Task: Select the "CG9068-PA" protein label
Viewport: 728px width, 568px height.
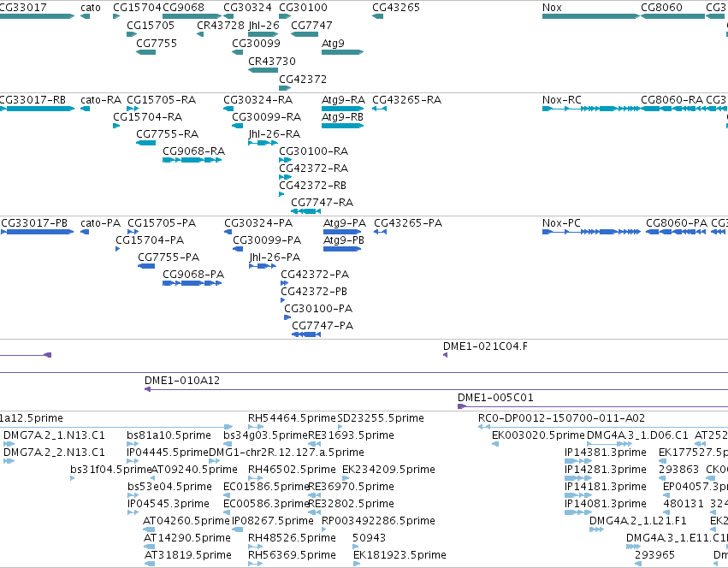Action: 193,275
